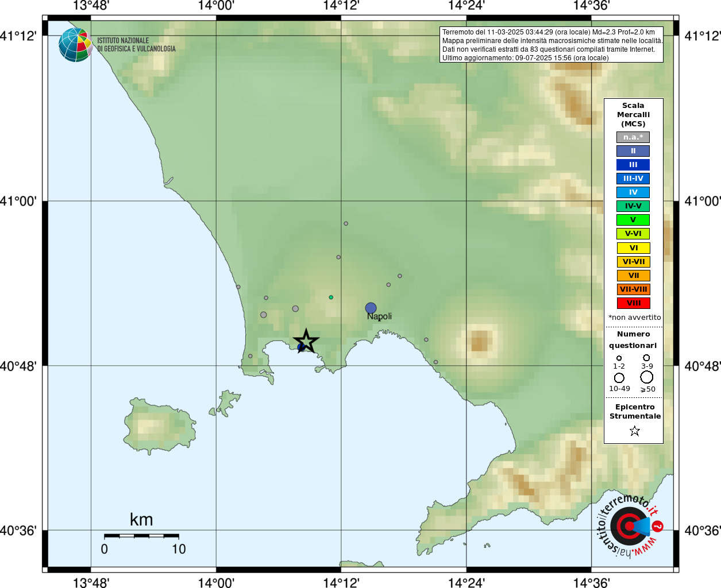721x588 pixels.
Task: Click the 'km' label above the scale bar
Action: (x=141, y=520)
